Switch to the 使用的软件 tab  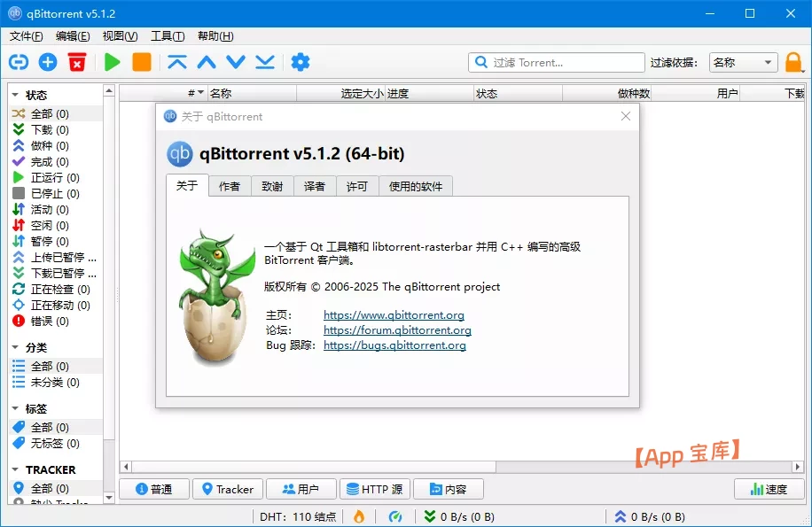[416, 186]
